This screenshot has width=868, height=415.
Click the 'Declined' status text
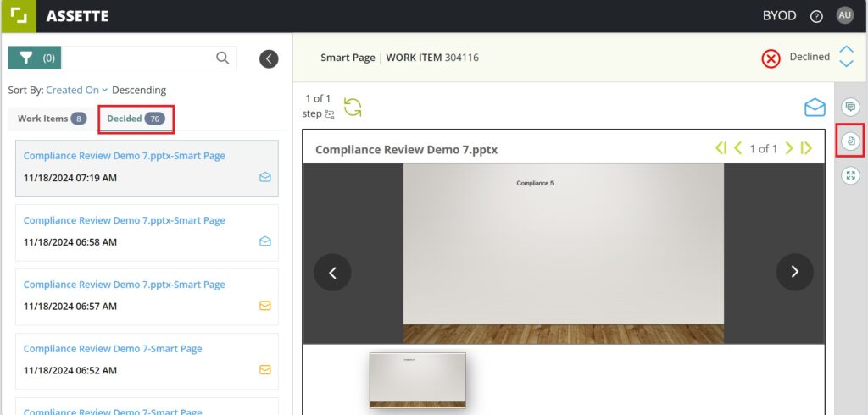(810, 57)
